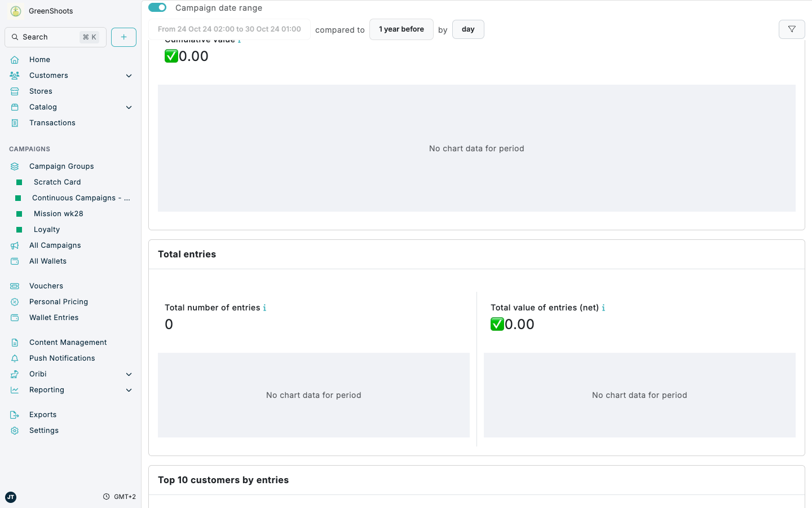The image size is (812, 508).
Task: Expand the Catalog submenu chevron
Action: click(129, 107)
